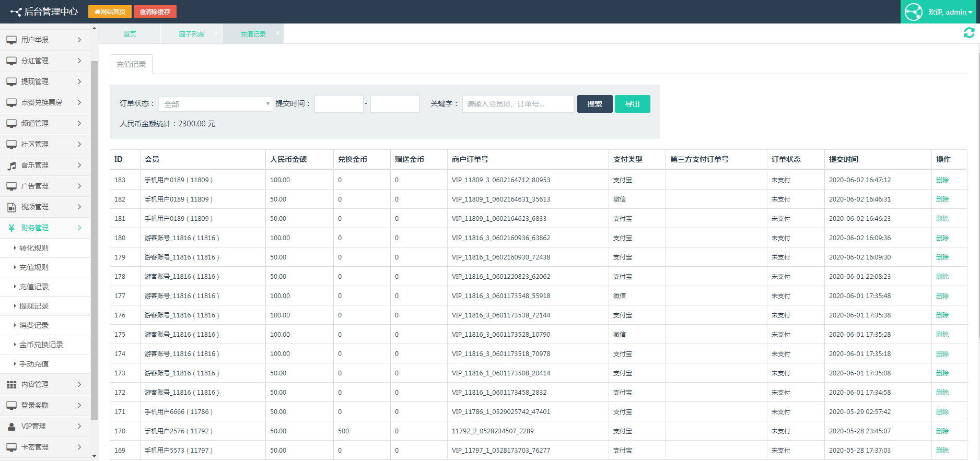
Task: Click the 导出 export button
Action: 633,104
